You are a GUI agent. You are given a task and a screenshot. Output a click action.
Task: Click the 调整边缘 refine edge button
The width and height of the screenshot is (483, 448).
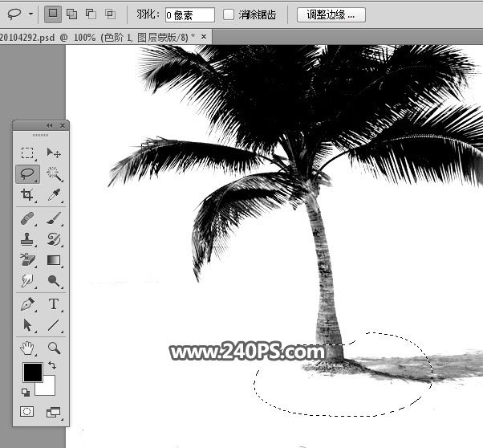tap(331, 14)
